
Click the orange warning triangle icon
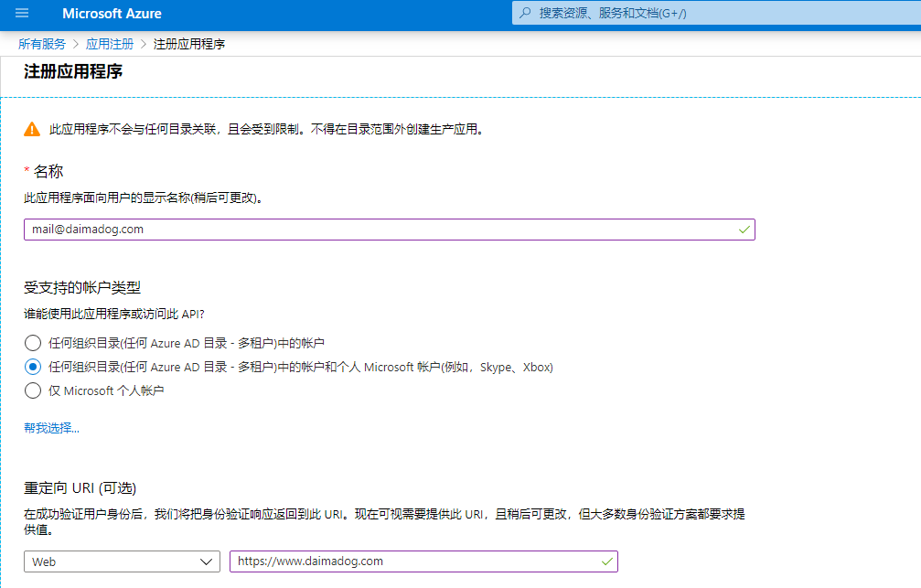coord(32,129)
